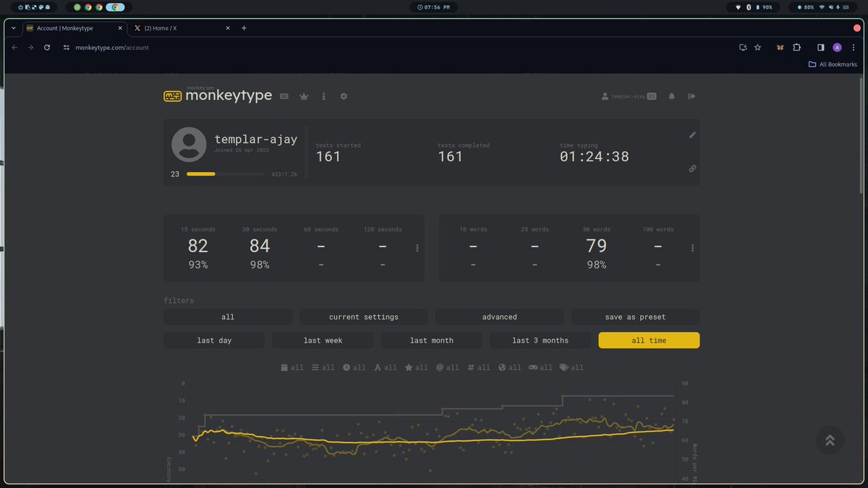Click the list mode filter indicator
Screen dimensions: 868x488
pyautogui.click(x=323, y=367)
